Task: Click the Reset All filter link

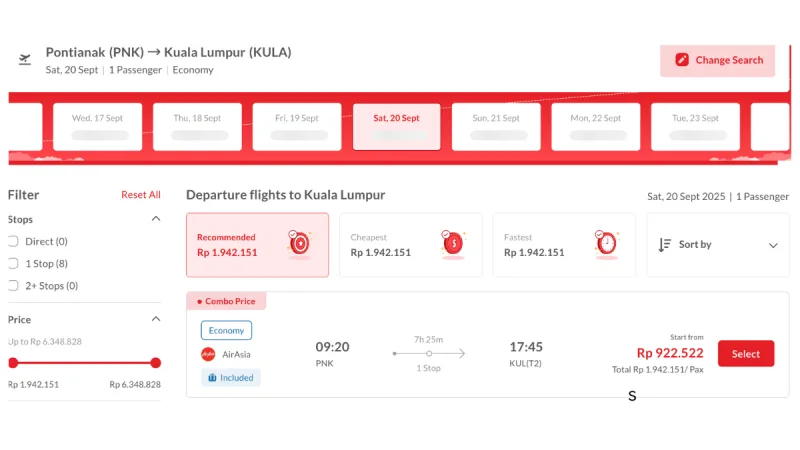Action: coord(141,194)
